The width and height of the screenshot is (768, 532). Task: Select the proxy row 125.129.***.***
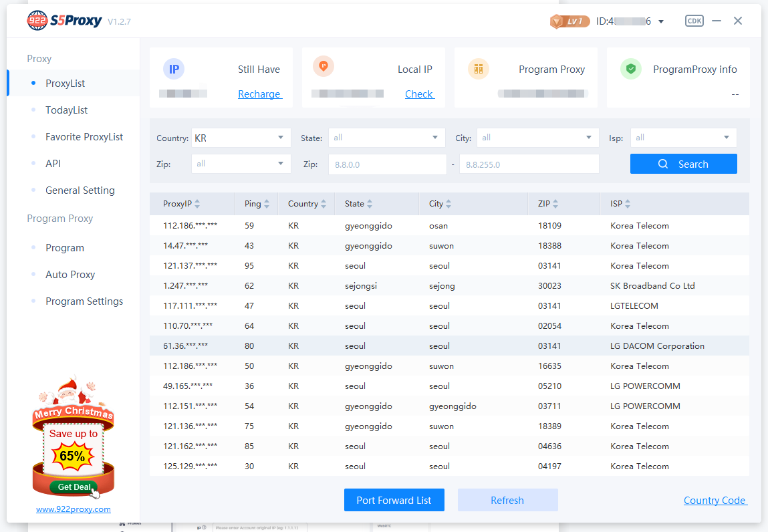[449, 467]
